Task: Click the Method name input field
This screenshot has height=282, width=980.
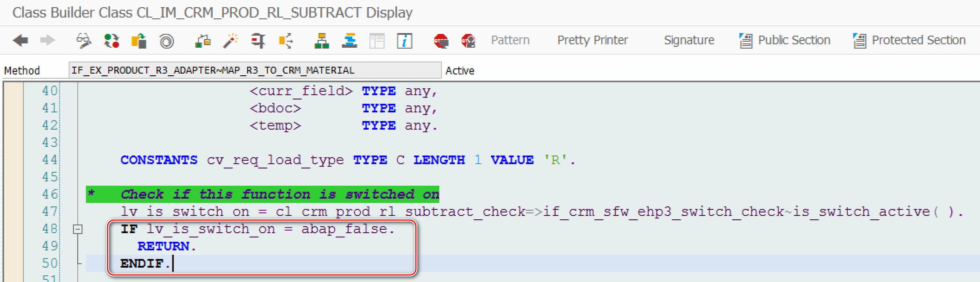Action: pyautogui.click(x=255, y=70)
